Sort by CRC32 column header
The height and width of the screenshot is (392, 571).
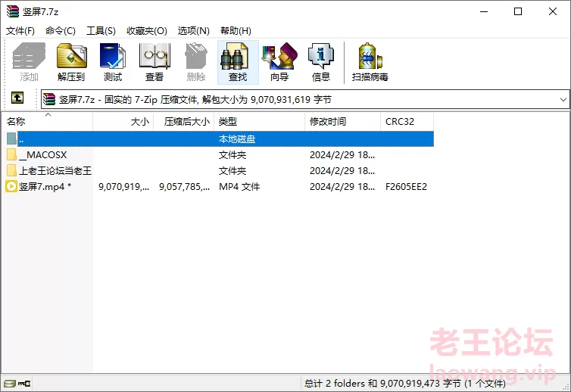[x=407, y=122]
